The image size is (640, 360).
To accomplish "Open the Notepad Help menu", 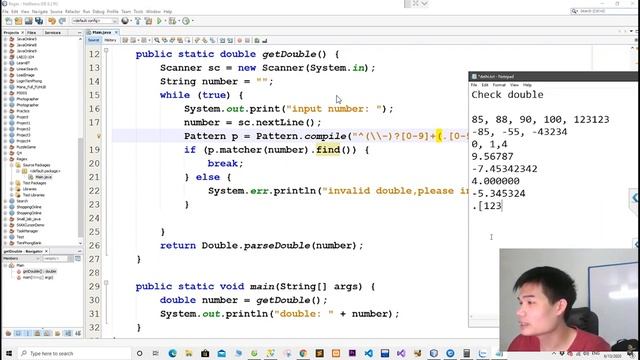I will tap(527, 85).
